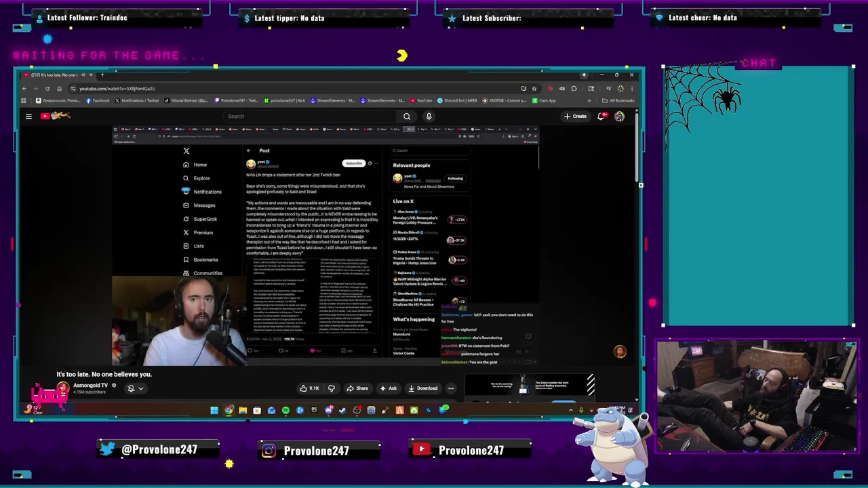Open the taskbar weather widget
This screenshot has width=868, height=488.
(33, 409)
